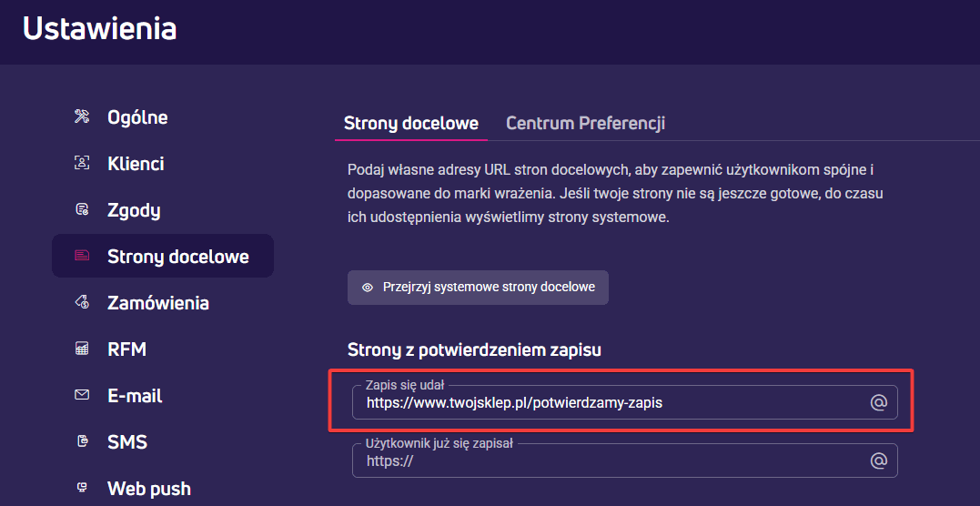Viewport: 980px width, 506px height.
Task: Switch to the Centrum Preferencji tab
Action: tap(585, 123)
